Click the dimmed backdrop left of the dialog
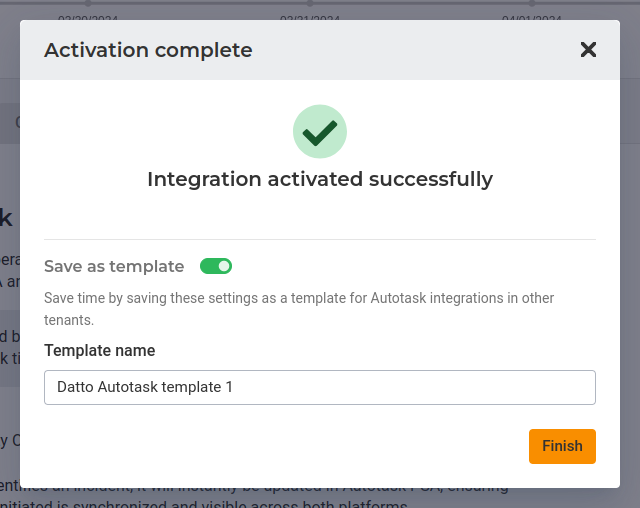Viewport: 640px width, 508px height. (x=9, y=300)
